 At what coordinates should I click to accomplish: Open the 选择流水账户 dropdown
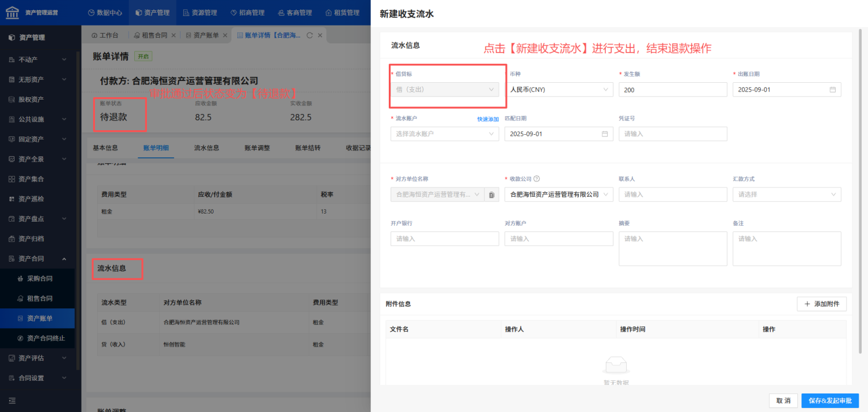444,134
